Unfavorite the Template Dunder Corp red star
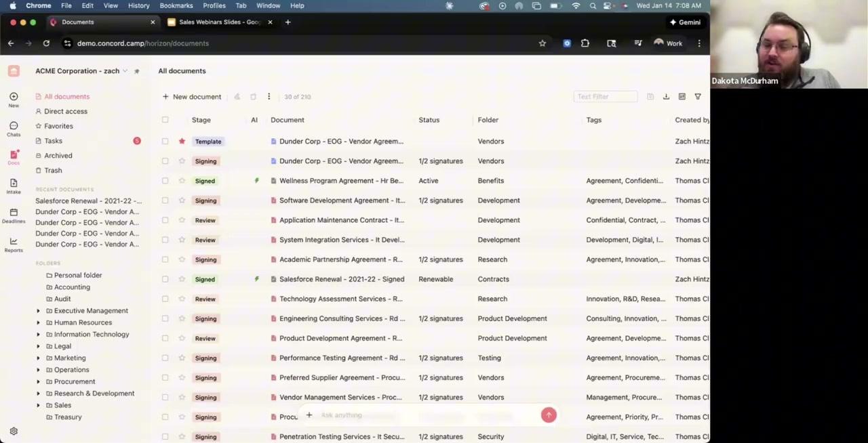Screen dimensions: 868x443 click(182, 142)
